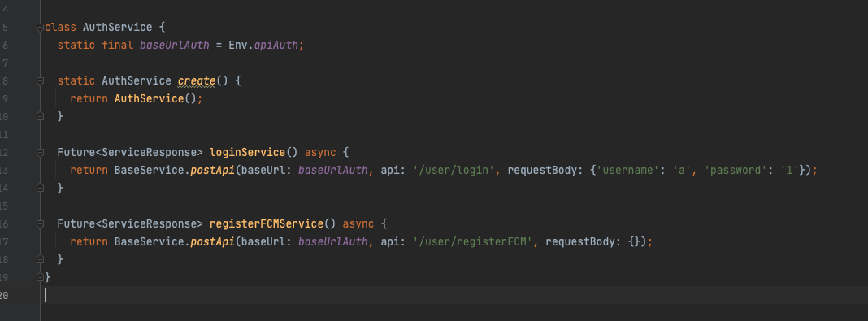Screen dimensions: 868x321
Task: Click the '/user/registerFCM' string
Action: 473,241
